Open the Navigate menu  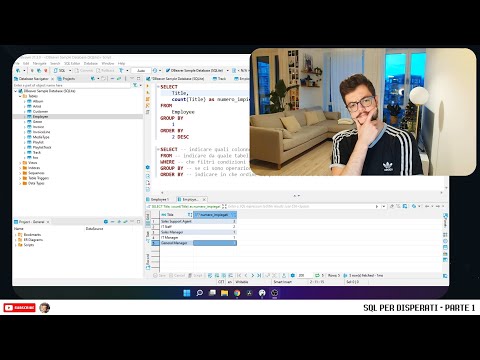pos(39,63)
